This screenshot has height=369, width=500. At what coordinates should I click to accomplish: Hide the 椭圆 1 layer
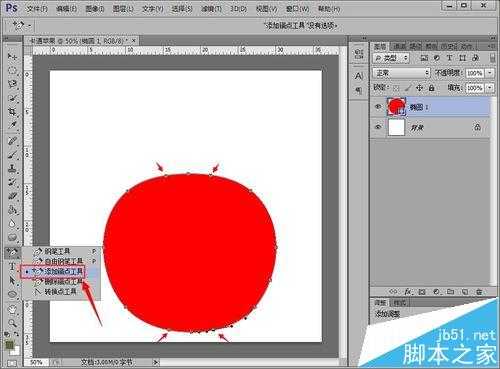point(378,107)
